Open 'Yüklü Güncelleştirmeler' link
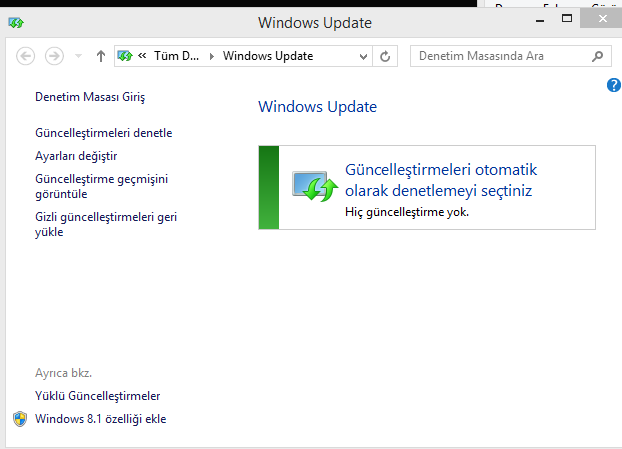 [x=98, y=396]
